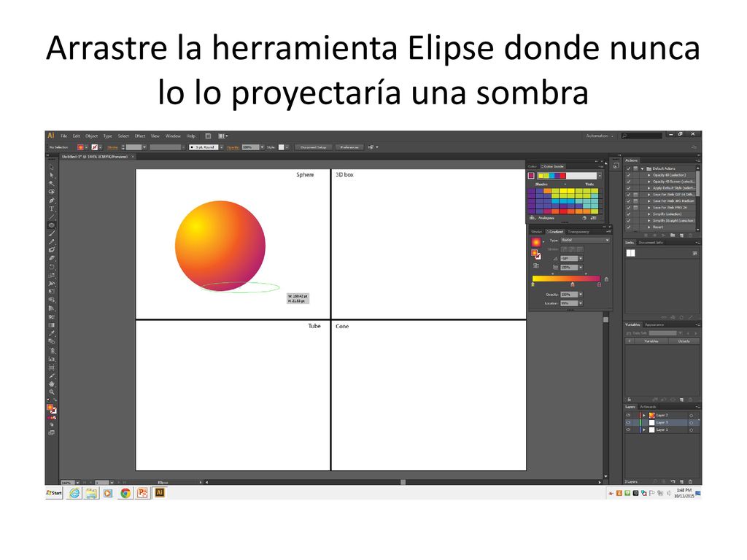Viewport: 747px width, 560px height.
Task: Select the Hand tool
Action: pos(52,384)
